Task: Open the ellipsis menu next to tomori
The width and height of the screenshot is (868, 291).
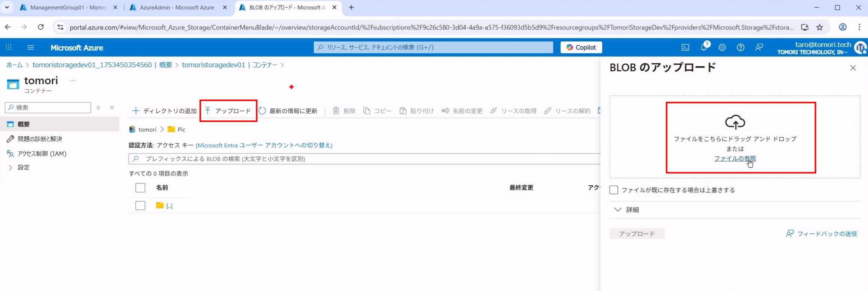Action: (73, 81)
